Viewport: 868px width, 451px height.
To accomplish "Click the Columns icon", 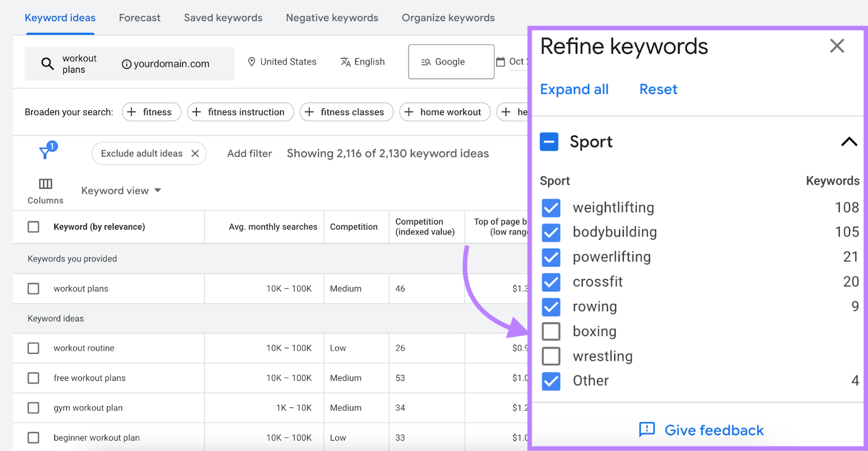I will (x=45, y=183).
